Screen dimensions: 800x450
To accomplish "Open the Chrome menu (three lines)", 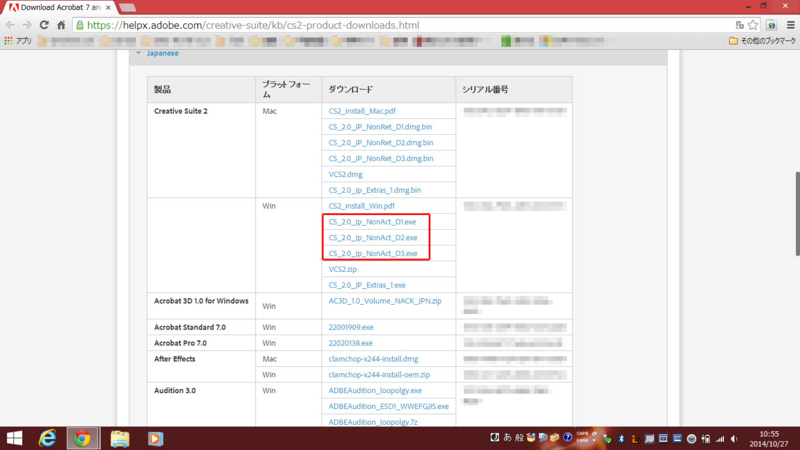I will [x=790, y=25].
